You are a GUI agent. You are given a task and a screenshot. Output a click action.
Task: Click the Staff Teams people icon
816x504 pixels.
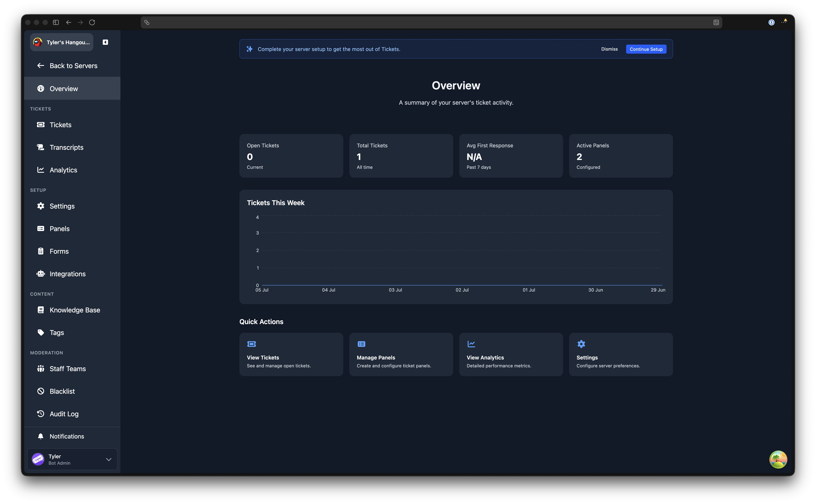(41, 368)
